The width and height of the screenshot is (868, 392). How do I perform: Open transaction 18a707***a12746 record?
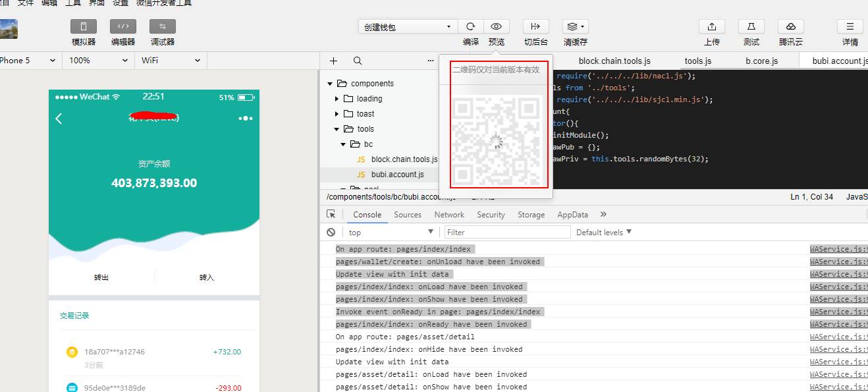(154, 357)
